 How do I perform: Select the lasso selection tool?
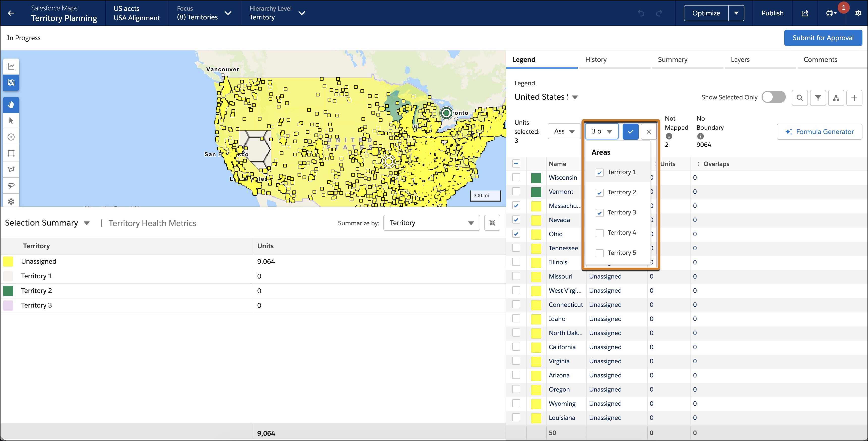[x=11, y=185]
